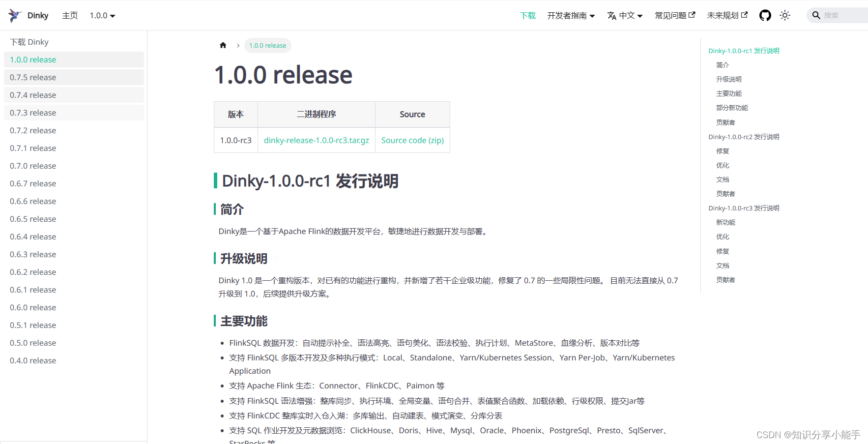The image size is (868, 444).
Task: Open 未来规划 external link
Action: 727,15
